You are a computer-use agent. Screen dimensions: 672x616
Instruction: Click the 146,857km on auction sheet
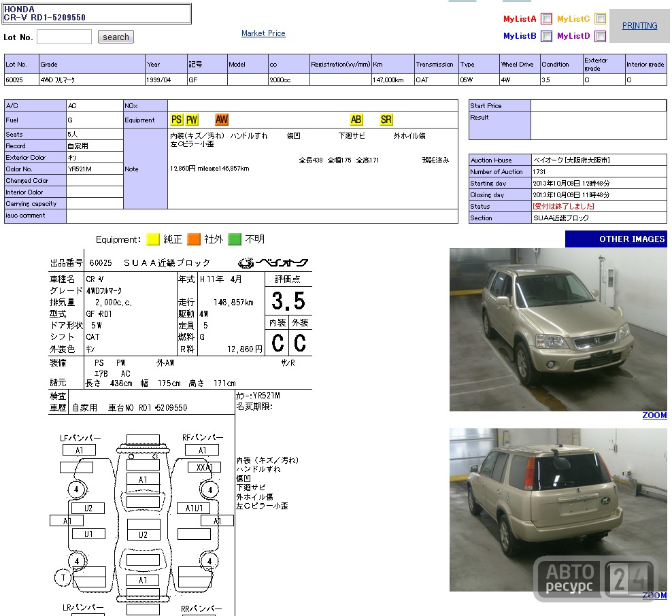(233, 303)
